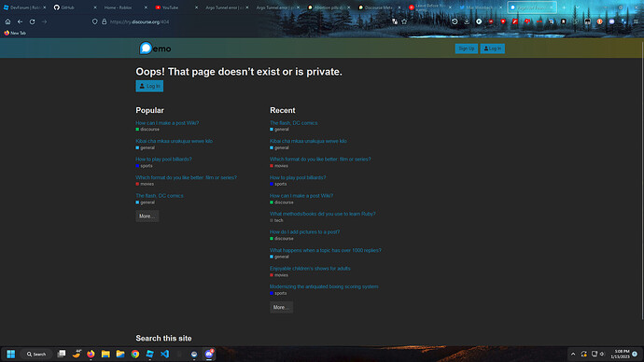Switch to the DevForum Roblox tab

click(24, 7)
